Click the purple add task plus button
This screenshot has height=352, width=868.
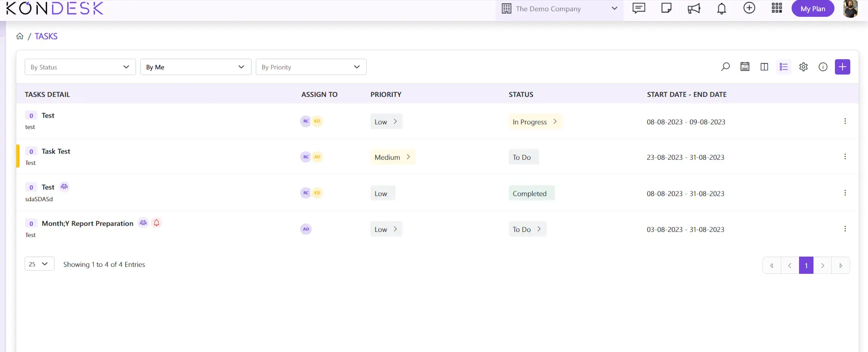click(x=842, y=67)
